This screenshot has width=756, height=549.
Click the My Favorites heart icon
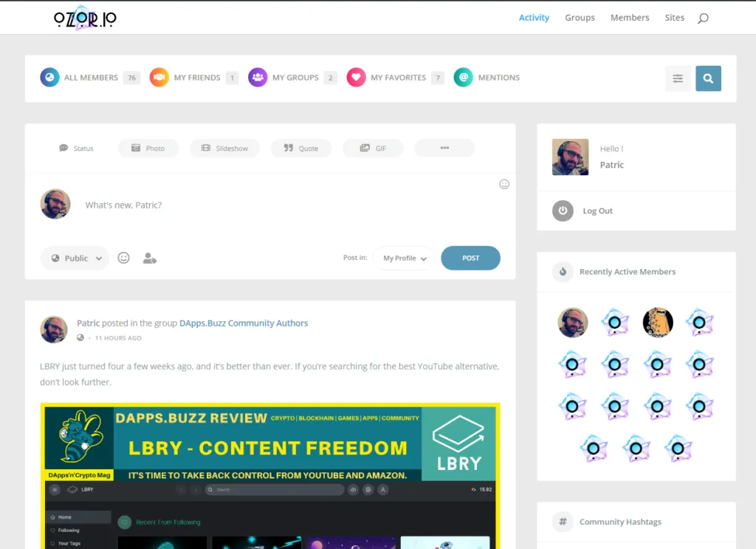click(357, 77)
